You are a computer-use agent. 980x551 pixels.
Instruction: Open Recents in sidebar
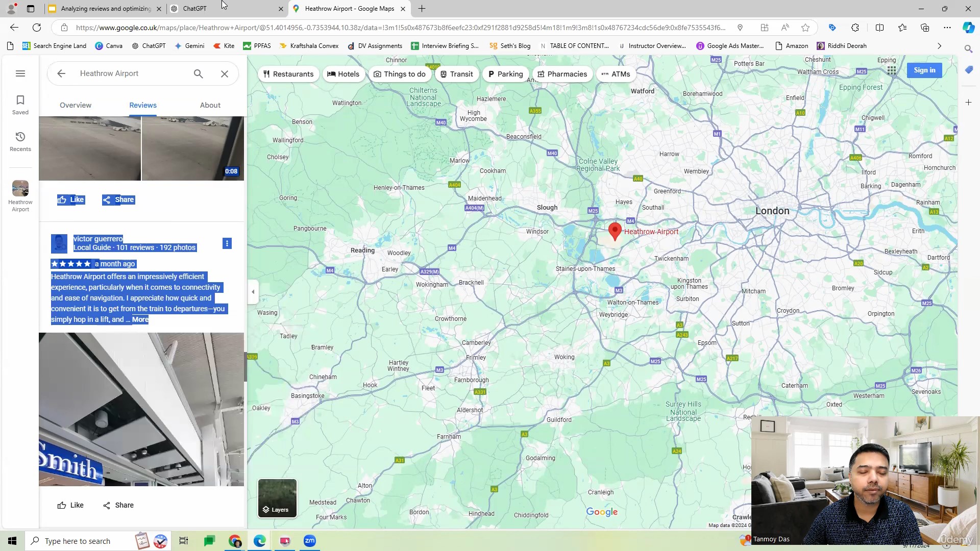[20, 142]
